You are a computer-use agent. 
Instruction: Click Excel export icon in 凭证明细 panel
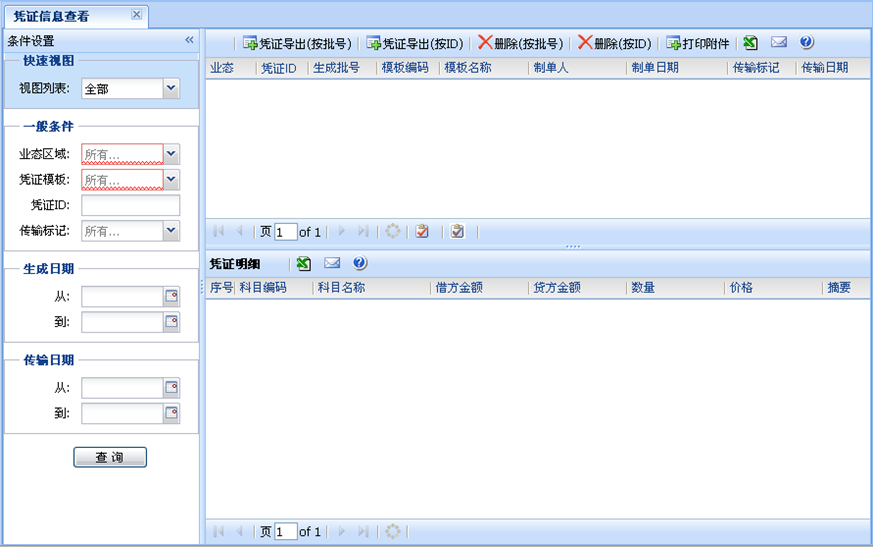304,263
